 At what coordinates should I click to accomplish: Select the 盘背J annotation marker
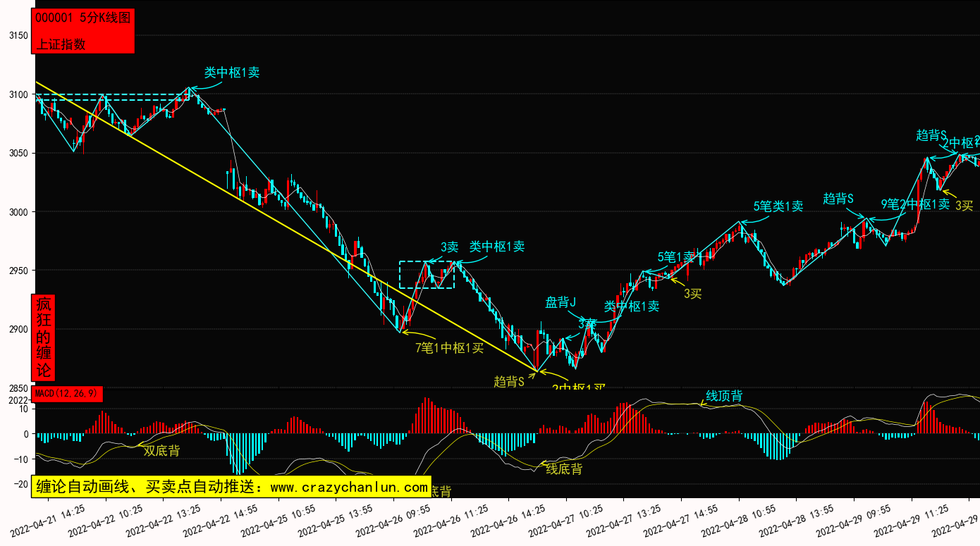(x=561, y=303)
